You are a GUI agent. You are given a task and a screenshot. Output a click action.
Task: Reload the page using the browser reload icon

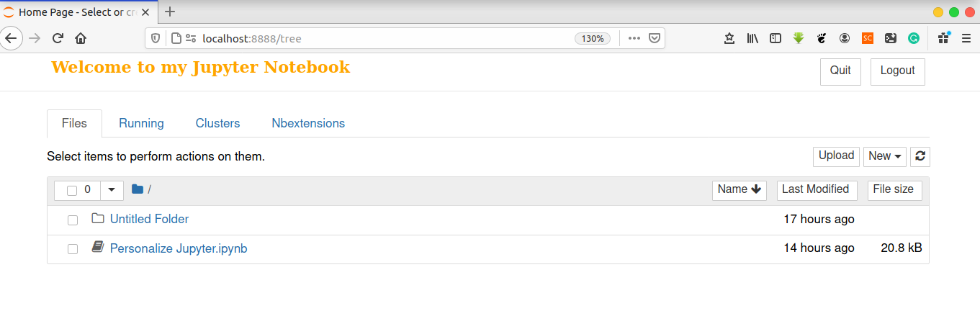58,38
